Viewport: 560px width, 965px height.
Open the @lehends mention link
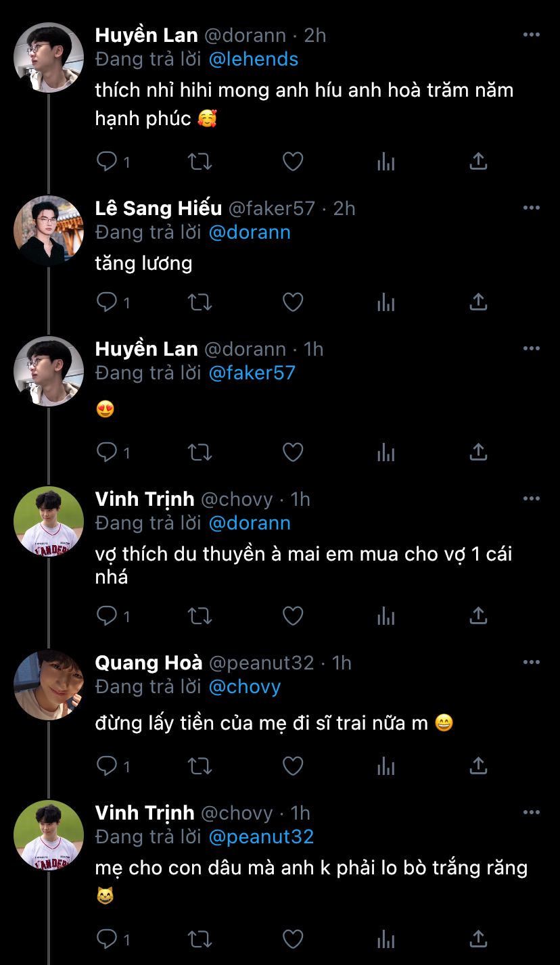[254, 60]
